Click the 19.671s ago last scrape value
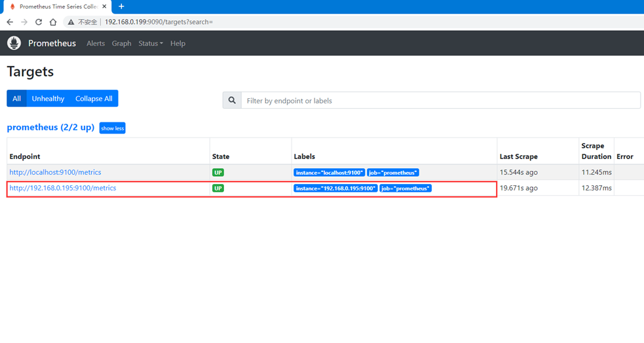Image resolution: width=644 pixels, height=343 pixels. click(519, 188)
